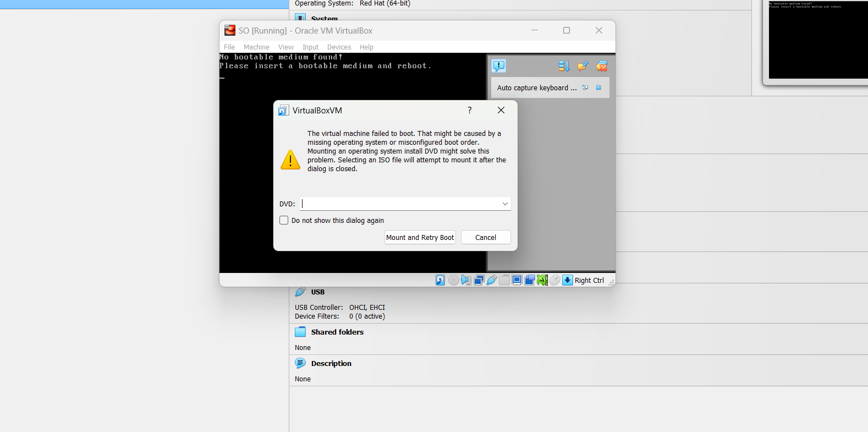Open the Machine menu
The image size is (868, 432).
tap(256, 47)
